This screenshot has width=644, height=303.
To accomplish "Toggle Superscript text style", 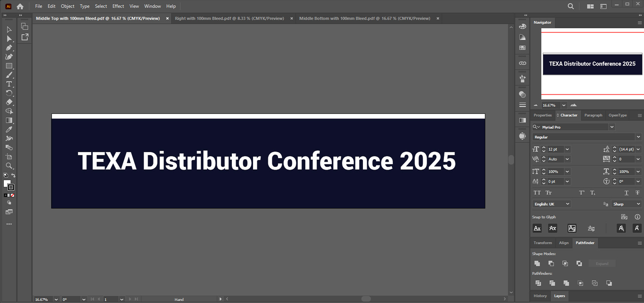I will click(582, 193).
